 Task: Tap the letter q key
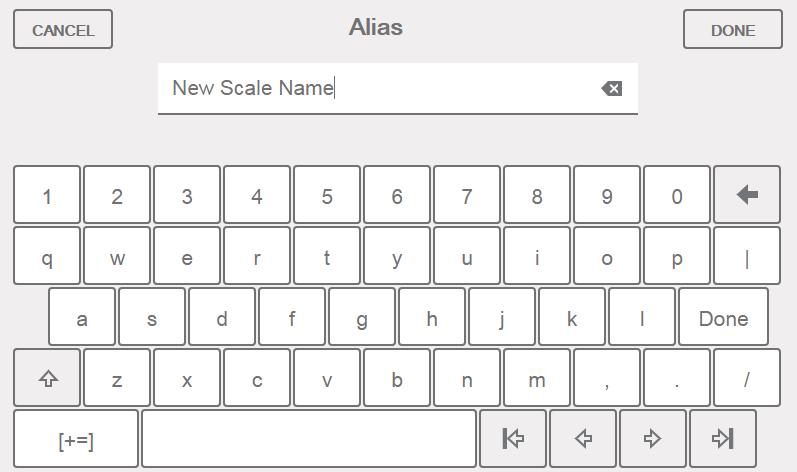[47, 256]
